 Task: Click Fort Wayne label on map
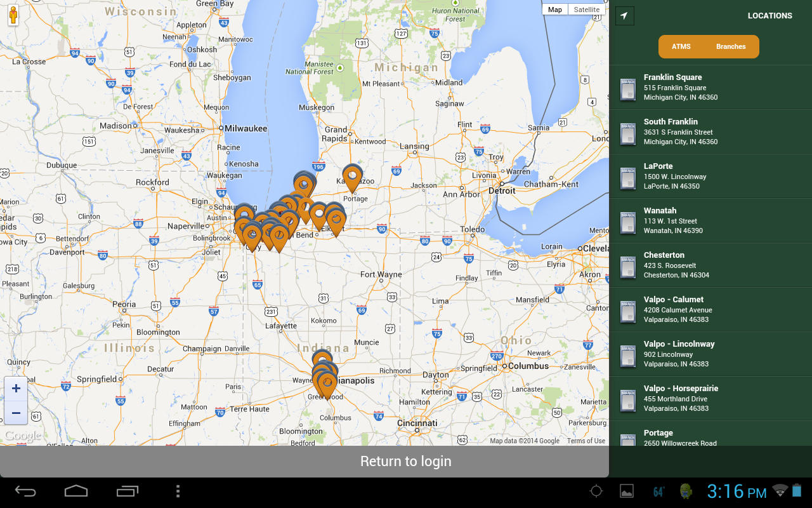point(381,275)
